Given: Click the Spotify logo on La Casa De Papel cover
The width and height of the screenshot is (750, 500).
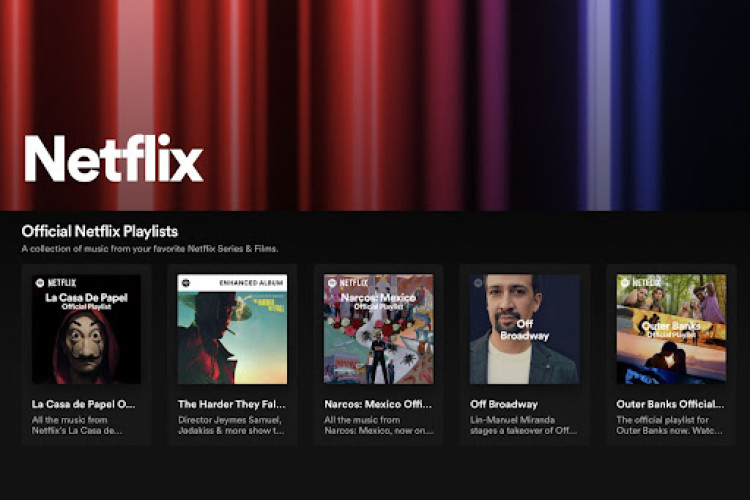Looking at the screenshot, I should tap(40, 283).
